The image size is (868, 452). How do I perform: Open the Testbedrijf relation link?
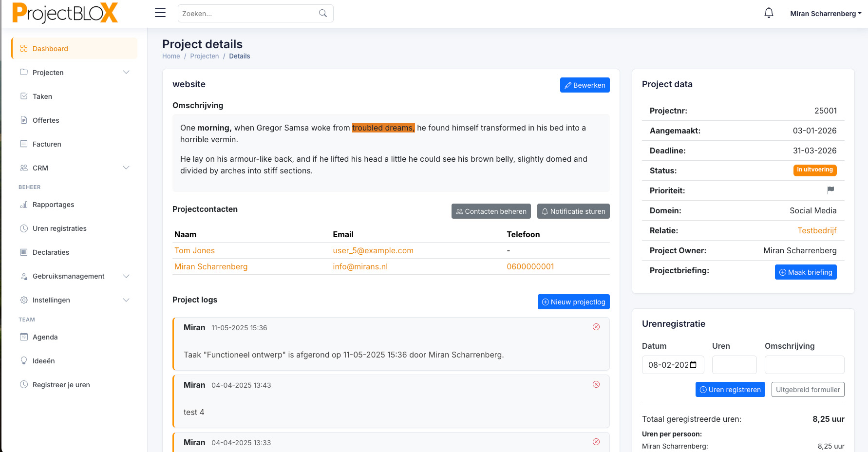(816, 230)
